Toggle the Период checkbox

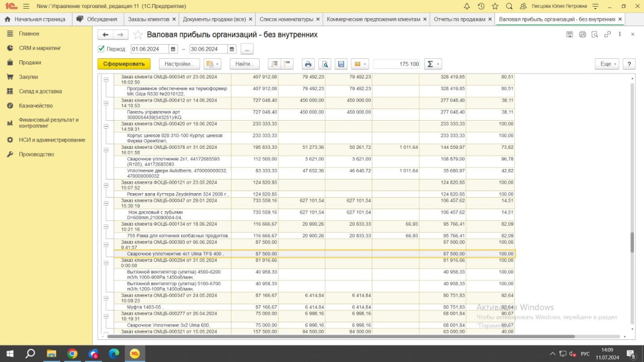pos(101,49)
